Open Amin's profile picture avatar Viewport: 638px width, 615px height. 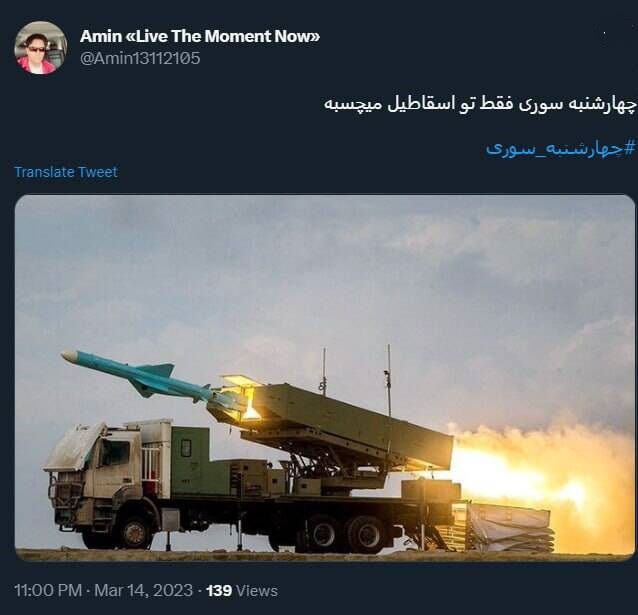(40, 48)
